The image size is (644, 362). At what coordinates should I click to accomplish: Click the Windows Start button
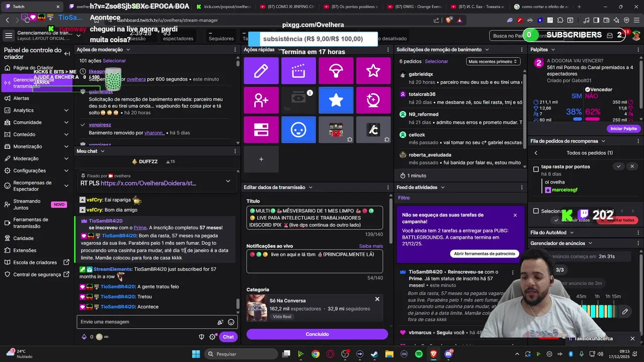click(x=196, y=354)
